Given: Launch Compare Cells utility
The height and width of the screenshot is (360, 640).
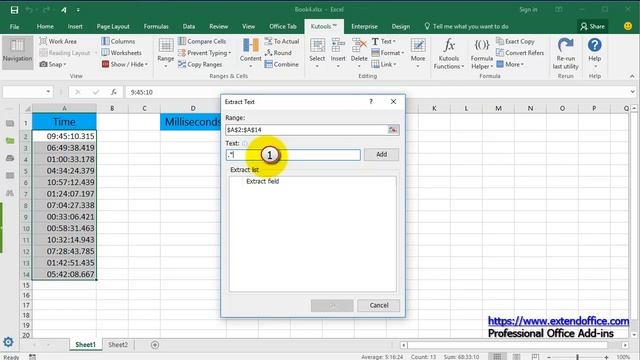Looking at the screenshot, I should 202,41.
